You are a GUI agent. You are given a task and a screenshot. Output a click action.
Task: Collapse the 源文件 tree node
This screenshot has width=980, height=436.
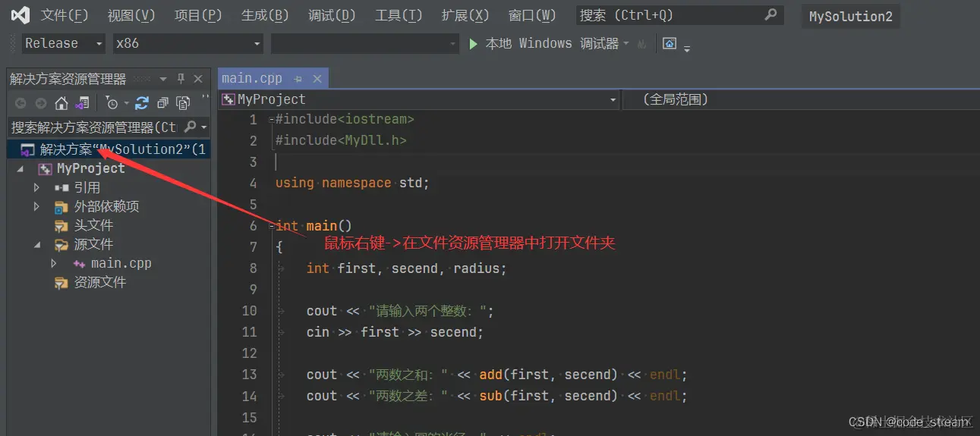(37, 245)
